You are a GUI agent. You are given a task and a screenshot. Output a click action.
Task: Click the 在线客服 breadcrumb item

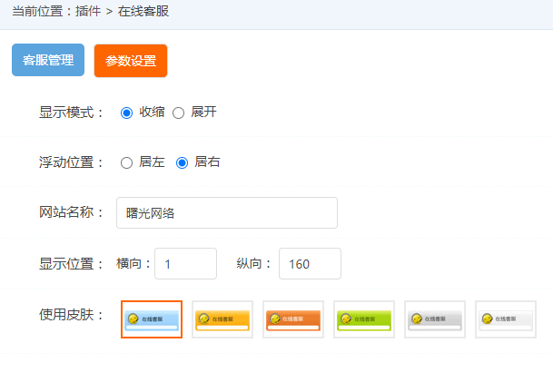click(x=143, y=12)
